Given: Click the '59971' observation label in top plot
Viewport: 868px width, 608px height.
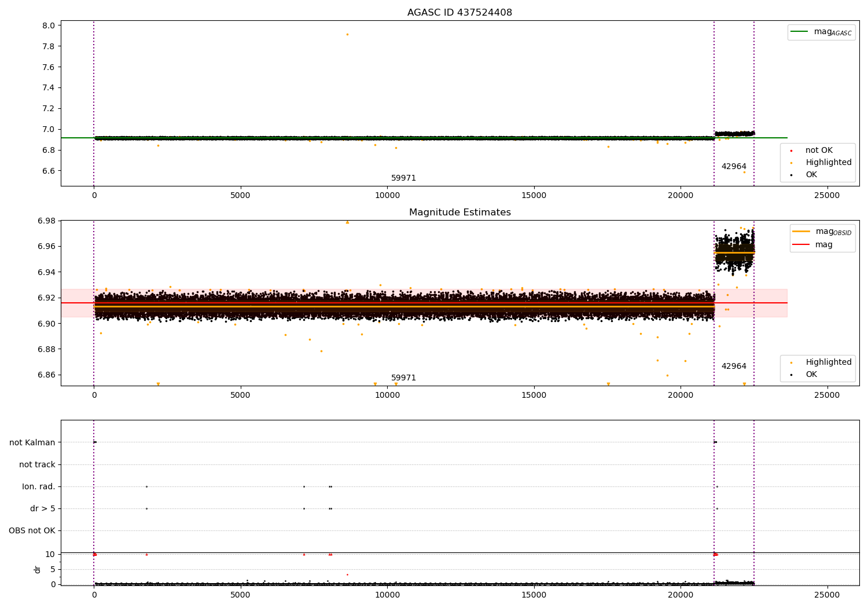Looking at the screenshot, I should click(403, 178).
